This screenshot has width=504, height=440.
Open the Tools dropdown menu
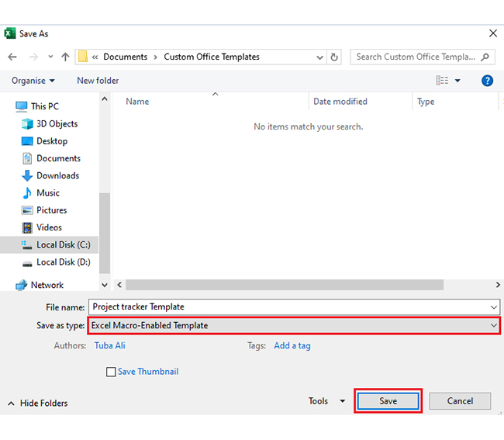point(326,401)
